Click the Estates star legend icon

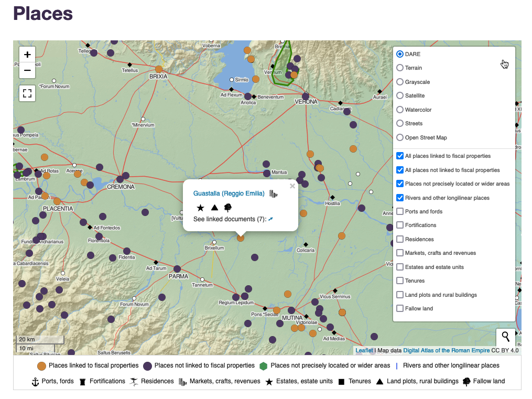coord(269,382)
